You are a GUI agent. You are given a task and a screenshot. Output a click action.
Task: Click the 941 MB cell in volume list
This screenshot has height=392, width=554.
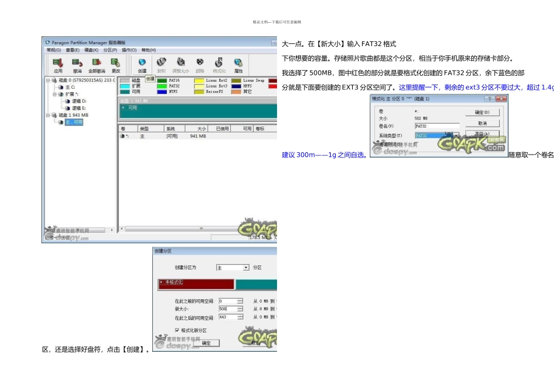pyautogui.click(x=198, y=136)
